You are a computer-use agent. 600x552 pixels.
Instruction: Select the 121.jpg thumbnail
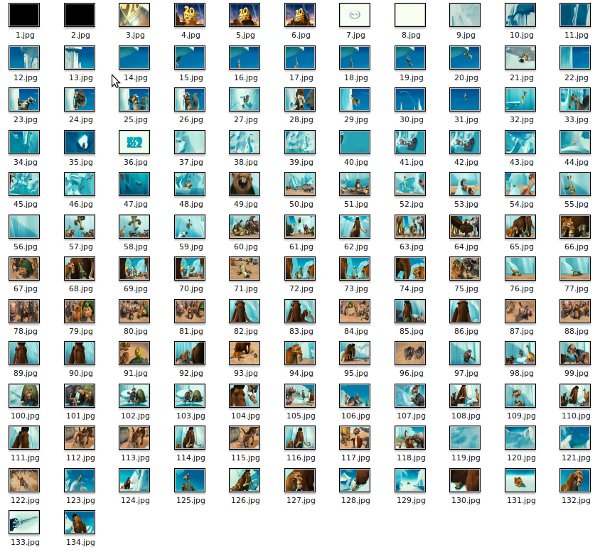click(x=575, y=438)
